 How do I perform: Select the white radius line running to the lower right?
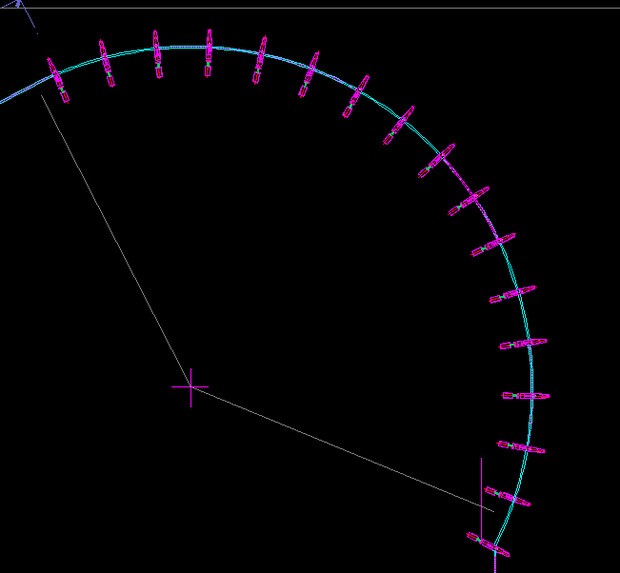point(340,447)
